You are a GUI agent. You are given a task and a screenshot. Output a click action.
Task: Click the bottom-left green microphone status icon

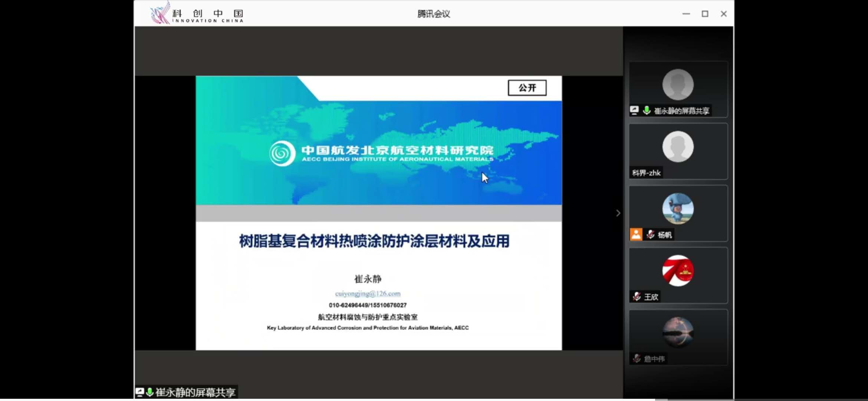coord(150,392)
